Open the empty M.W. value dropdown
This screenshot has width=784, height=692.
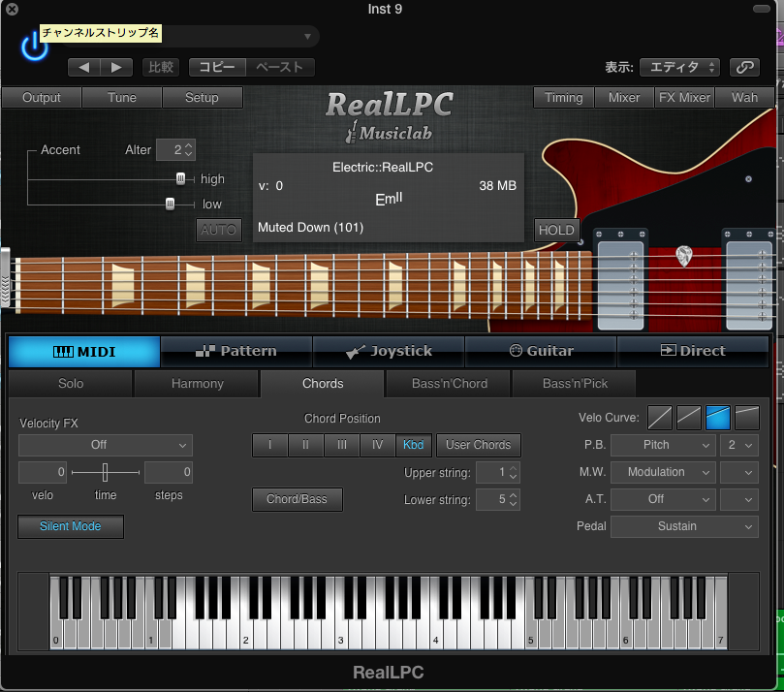739,472
